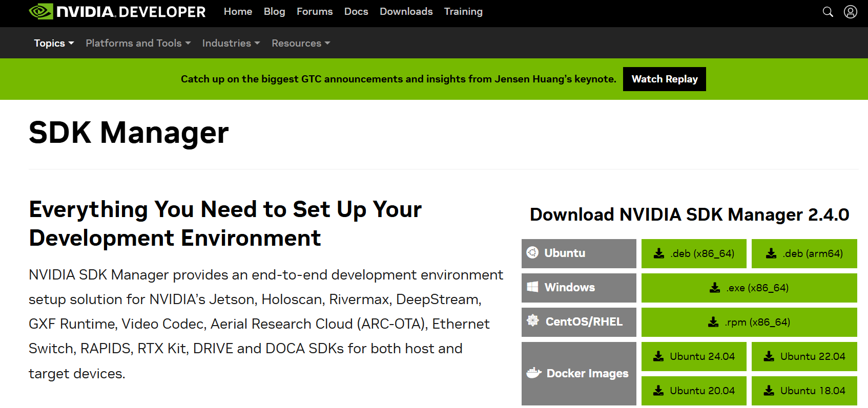The image size is (868, 408).
Task: Click the Docker whale icon
Action: click(x=534, y=373)
